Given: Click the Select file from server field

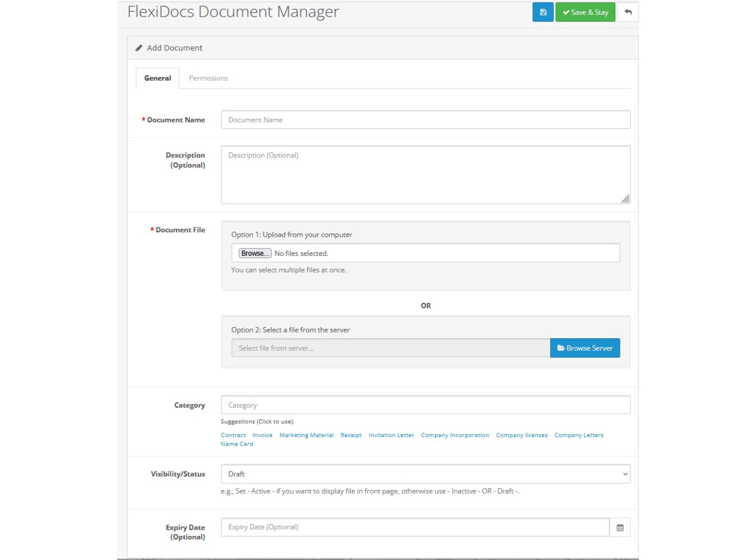Looking at the screenshot, I should [391, 348].
